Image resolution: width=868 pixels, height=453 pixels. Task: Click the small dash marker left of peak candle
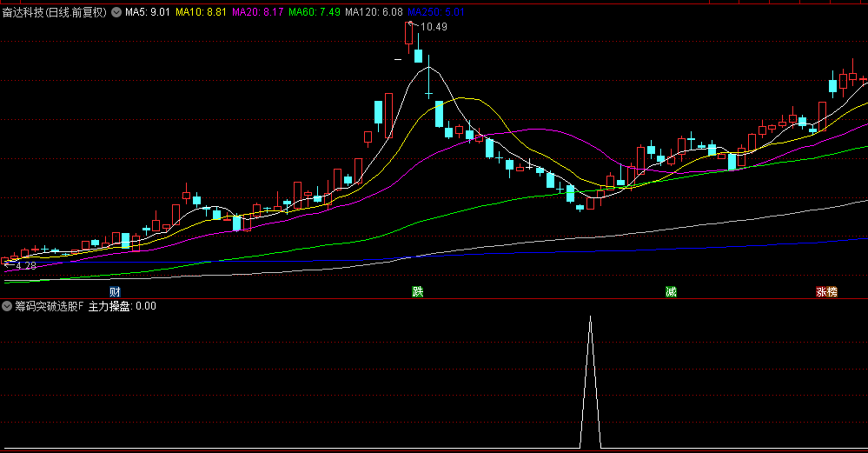[398, 59]
